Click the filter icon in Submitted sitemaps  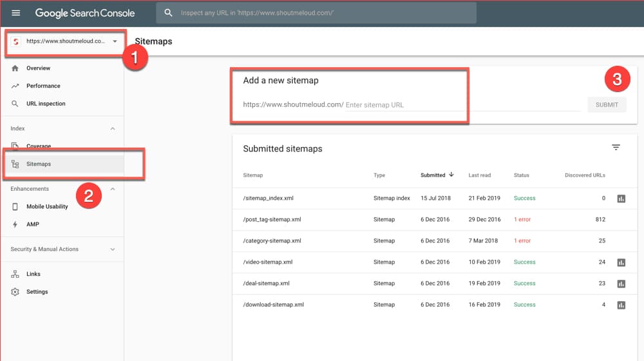tap(616, 148)
